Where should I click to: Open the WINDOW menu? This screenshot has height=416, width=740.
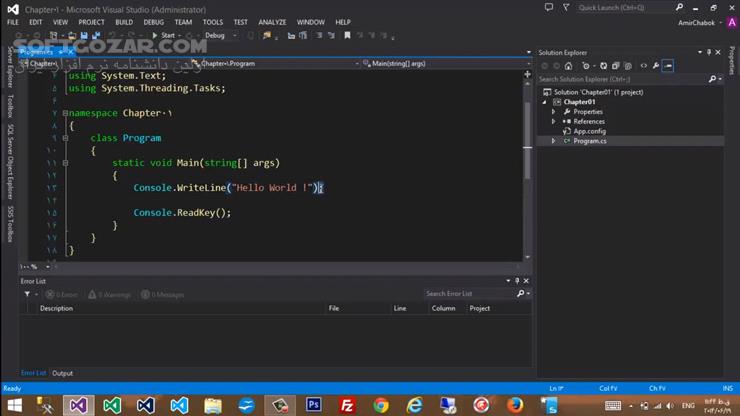pos(311,22)
